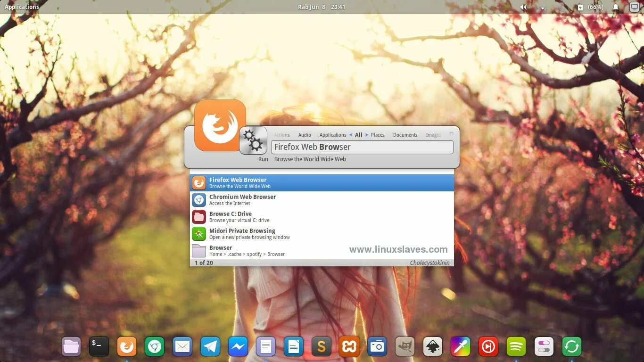
Task: Open the network Wi-Fi indicator
Action: click(x=542, y=8)
